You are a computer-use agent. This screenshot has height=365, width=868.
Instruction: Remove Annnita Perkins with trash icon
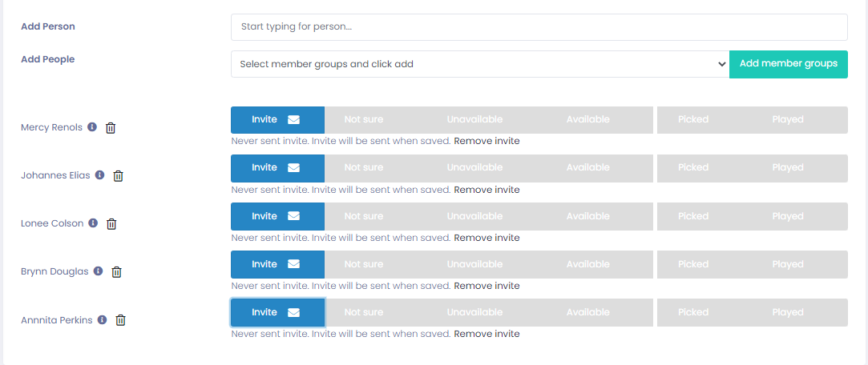click(x=120, y=320)
